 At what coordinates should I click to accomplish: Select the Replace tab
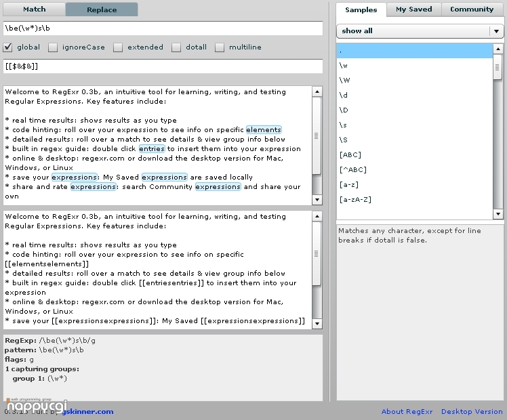[x=102, y=9]
